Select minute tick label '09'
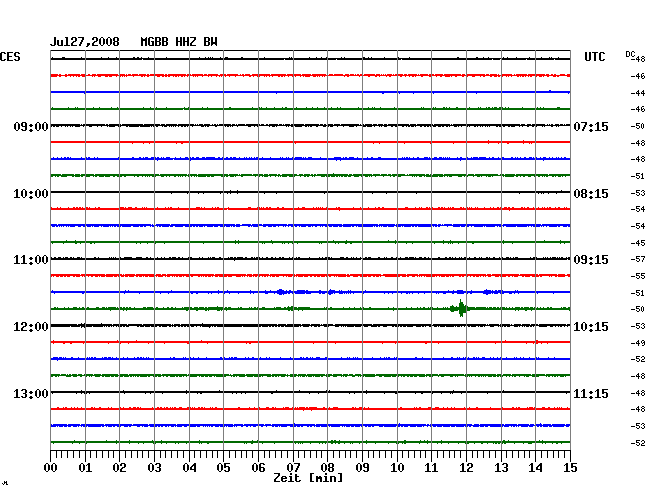650x494 pixels. coord(362,468)
